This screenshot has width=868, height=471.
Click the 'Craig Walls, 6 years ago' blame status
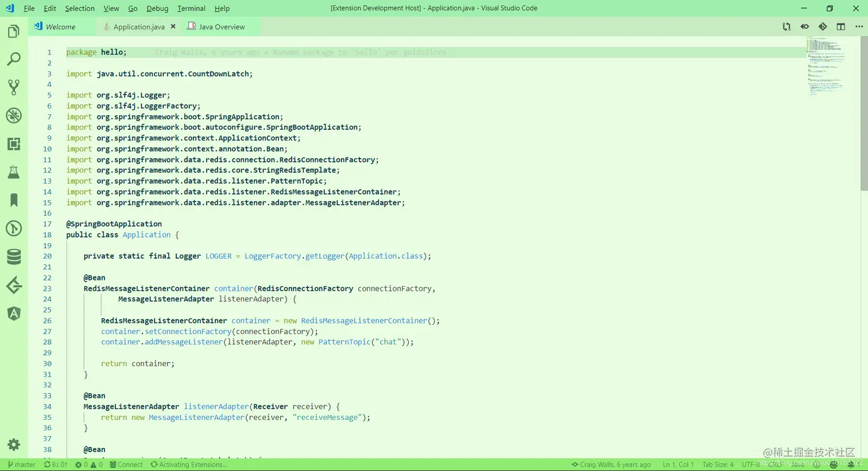(611, 465)
